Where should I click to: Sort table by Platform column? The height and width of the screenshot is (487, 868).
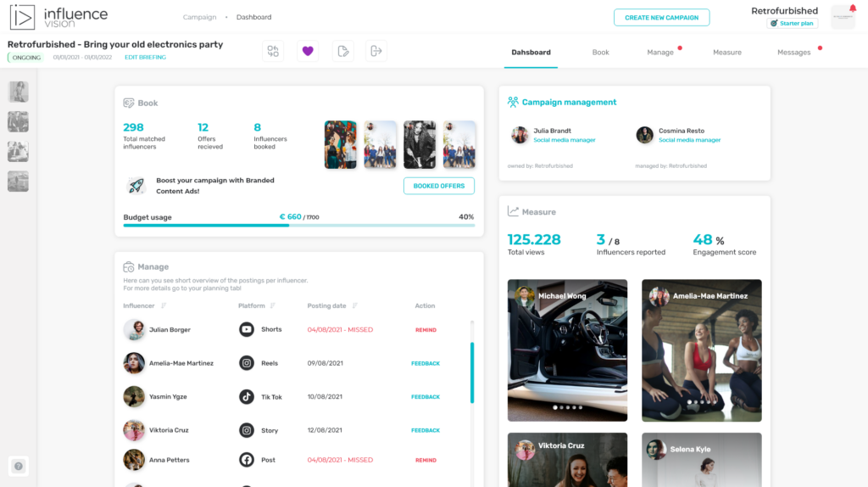tap(273, 306)
